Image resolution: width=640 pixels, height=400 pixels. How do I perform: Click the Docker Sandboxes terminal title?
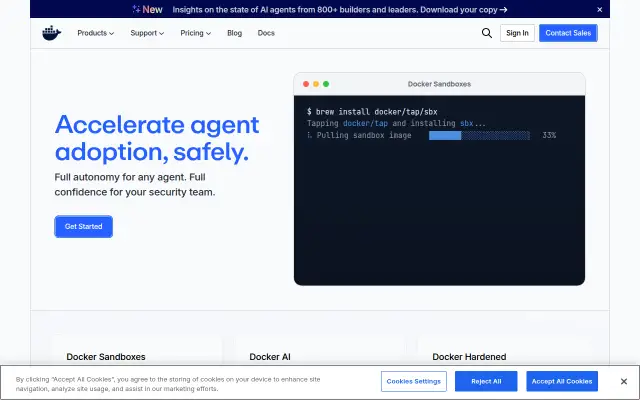[x=439, y=84]
